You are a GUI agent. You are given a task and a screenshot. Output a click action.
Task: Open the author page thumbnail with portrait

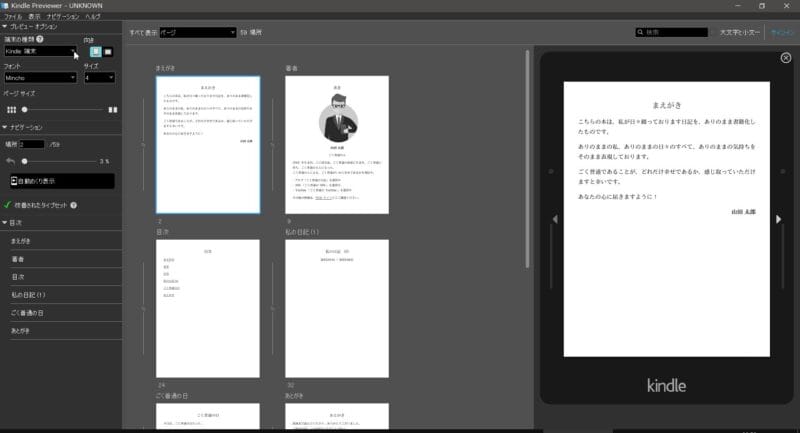(x=337, y=145)
